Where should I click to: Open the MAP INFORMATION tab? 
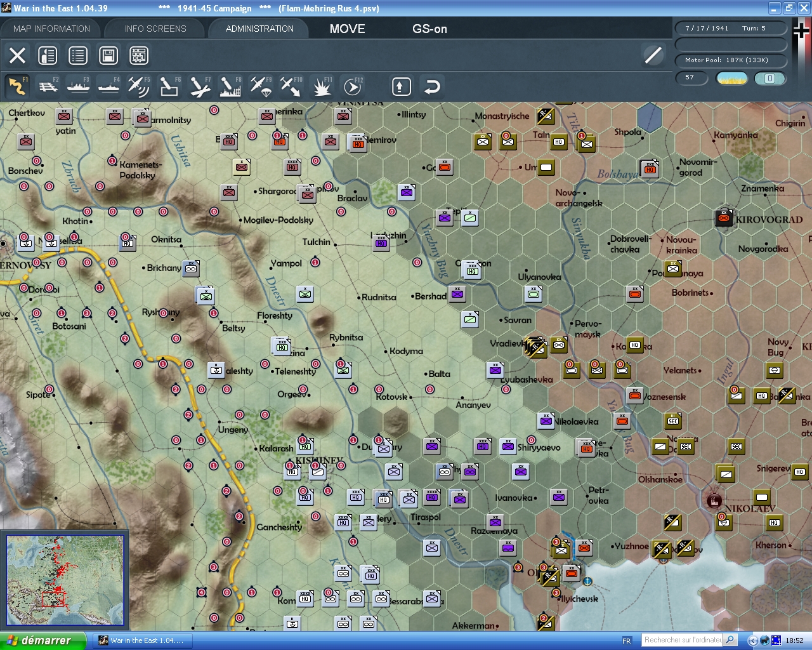[51, 29]
